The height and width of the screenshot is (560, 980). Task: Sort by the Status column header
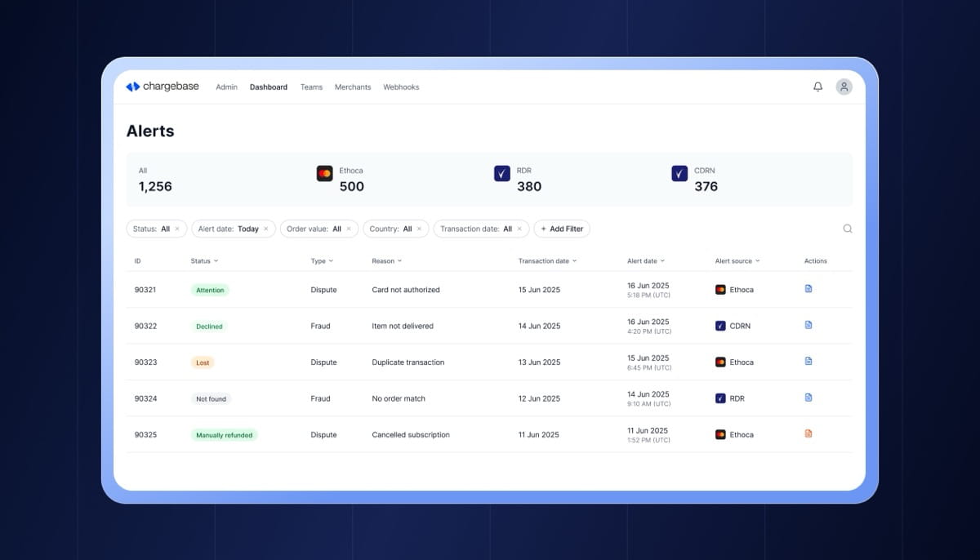pyautogui.click(x=204, y=261)
